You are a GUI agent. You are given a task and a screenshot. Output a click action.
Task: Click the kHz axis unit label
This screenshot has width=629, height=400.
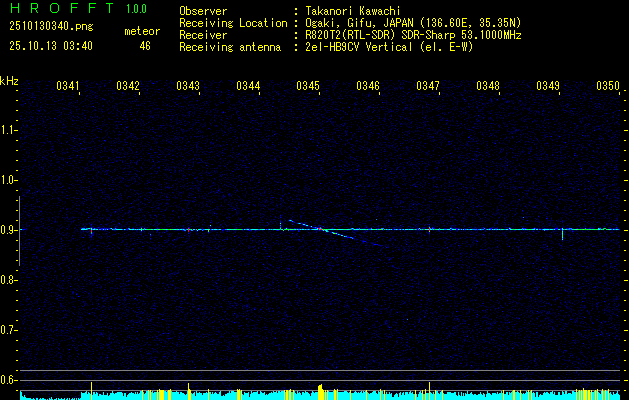[9, 81]
